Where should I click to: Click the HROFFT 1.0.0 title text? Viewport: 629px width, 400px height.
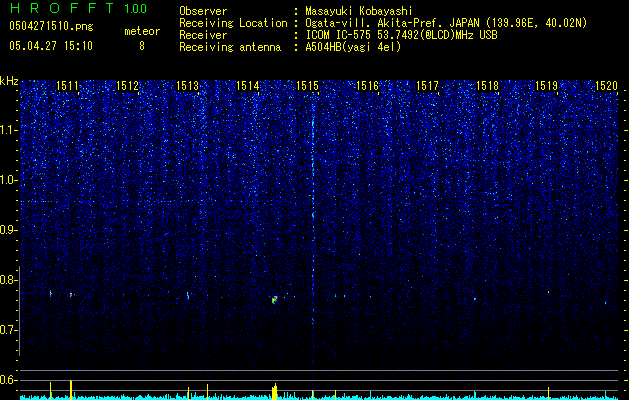click(x=79, y=8)
